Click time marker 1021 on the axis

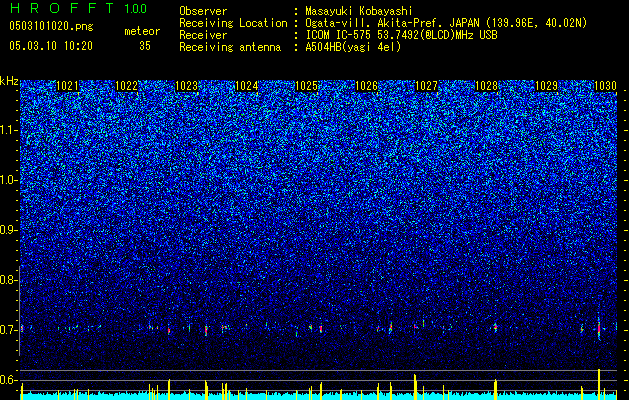pos(67,86)
